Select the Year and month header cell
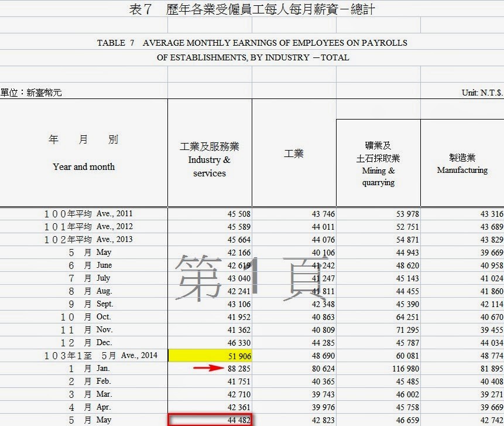Image resolution: width=504 pixels, height=426 pixels. tap(84, 153)
